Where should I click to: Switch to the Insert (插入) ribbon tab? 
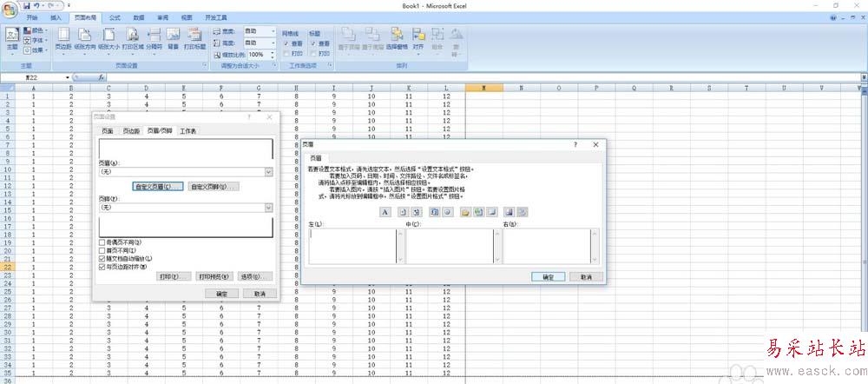point(56,17)
